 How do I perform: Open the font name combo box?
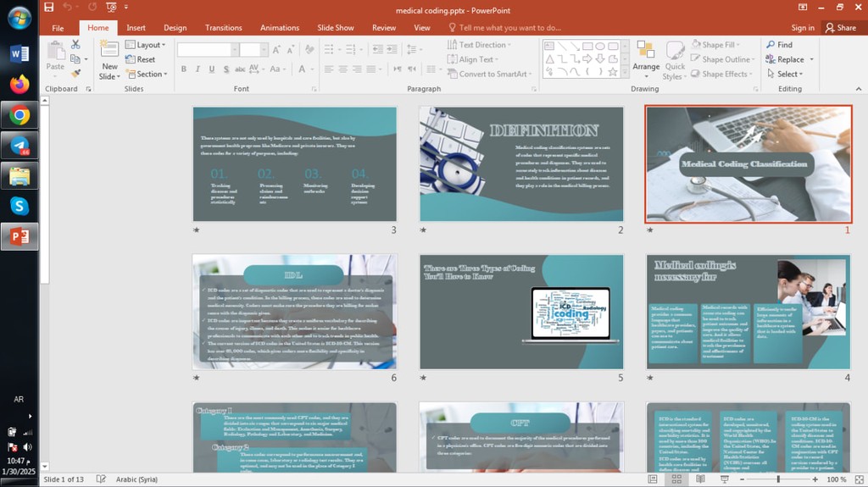point(208,50)
